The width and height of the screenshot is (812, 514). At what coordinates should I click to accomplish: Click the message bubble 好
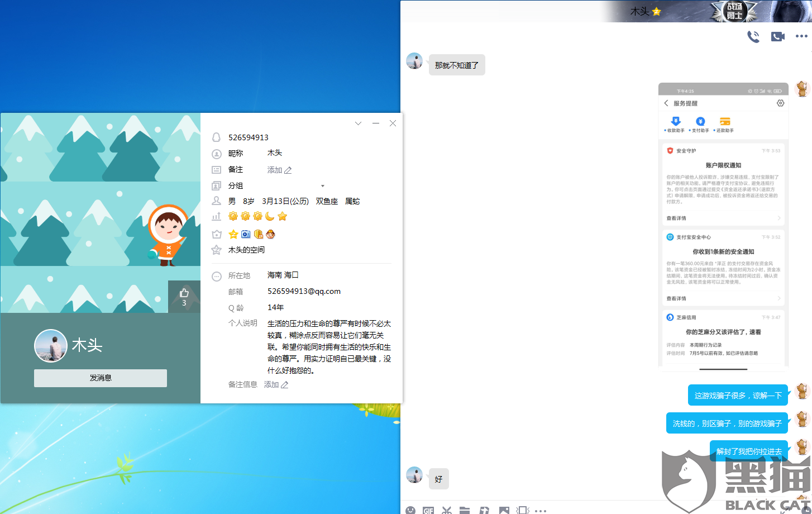(438, 479)
